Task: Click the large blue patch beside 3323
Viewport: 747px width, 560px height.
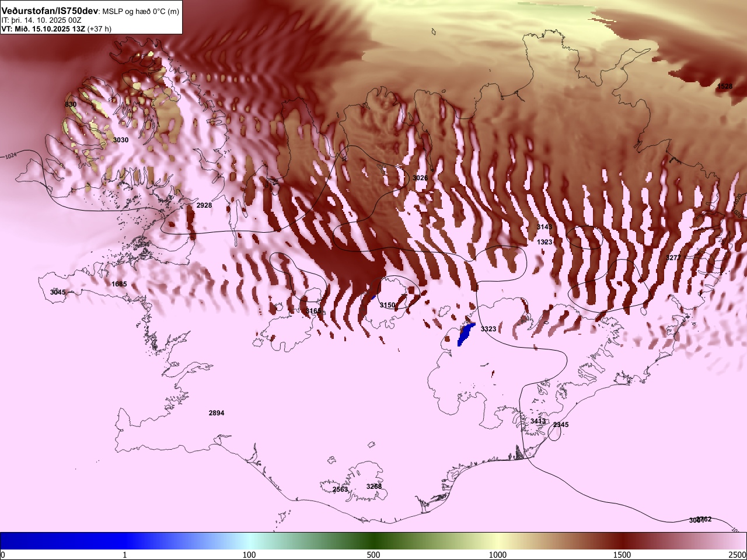Action: (x=466, y=334)
